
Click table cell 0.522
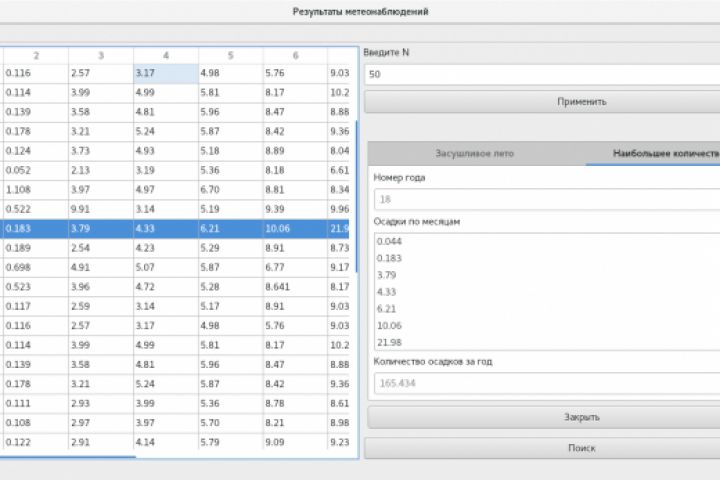pos(36,209)
